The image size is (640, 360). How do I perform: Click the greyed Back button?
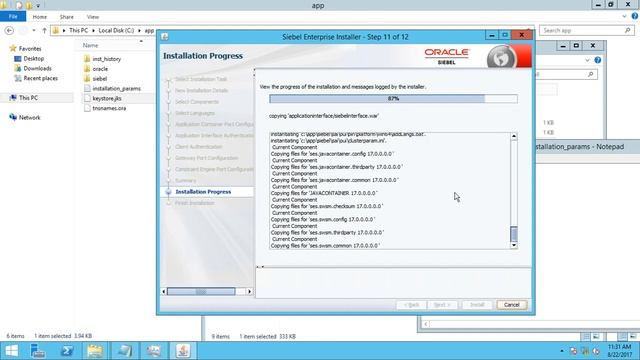coord(411,305)
